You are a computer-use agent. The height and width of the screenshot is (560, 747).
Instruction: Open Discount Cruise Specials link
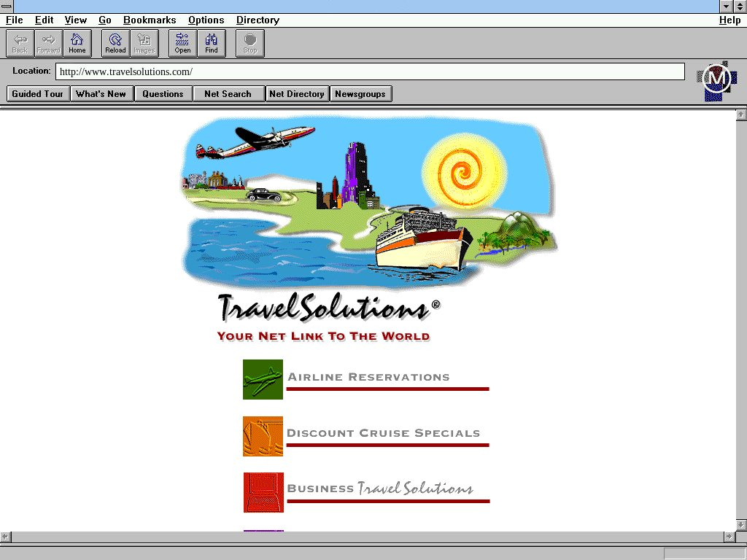tap(383, 433)
